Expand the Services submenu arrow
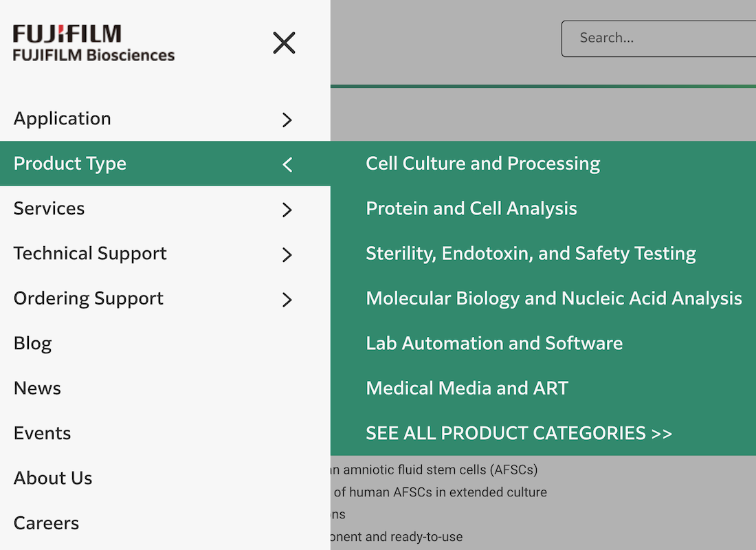Image resolution: width=756 pixels, height=550 pixels. coord(287,210)
